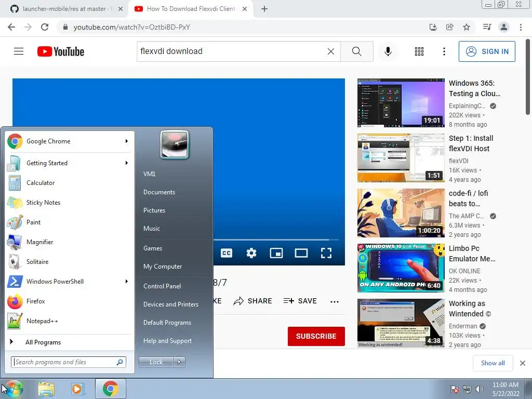Click the Chrome install app icon
The width and height of the screenshot is (532, 399).
(433, 27)
